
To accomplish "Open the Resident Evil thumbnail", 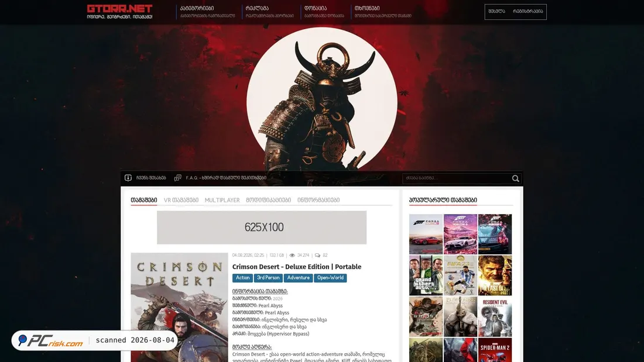I will pos(495,317).
